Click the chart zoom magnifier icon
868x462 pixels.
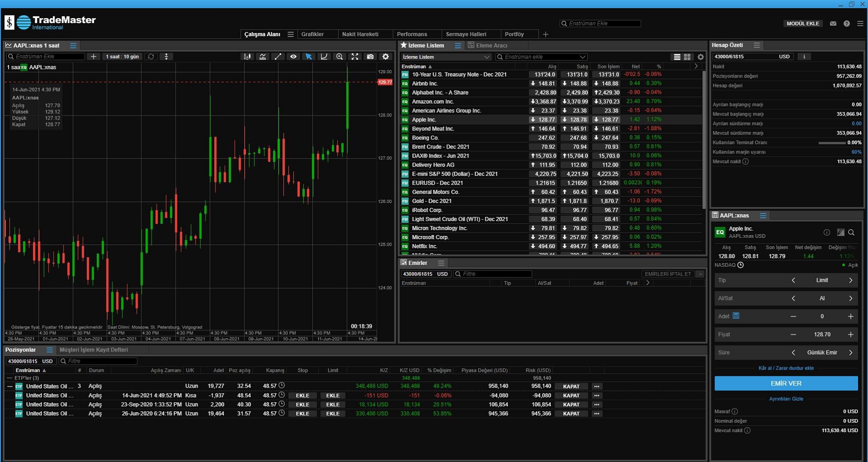tap(340, 57)
